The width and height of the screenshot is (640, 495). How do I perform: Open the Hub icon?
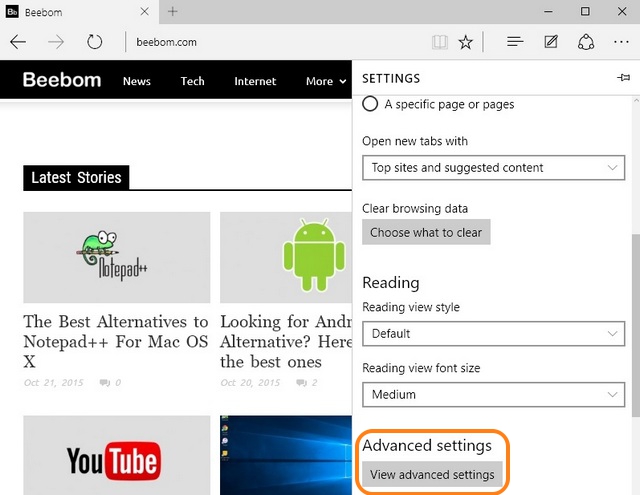tap(515, 42)
